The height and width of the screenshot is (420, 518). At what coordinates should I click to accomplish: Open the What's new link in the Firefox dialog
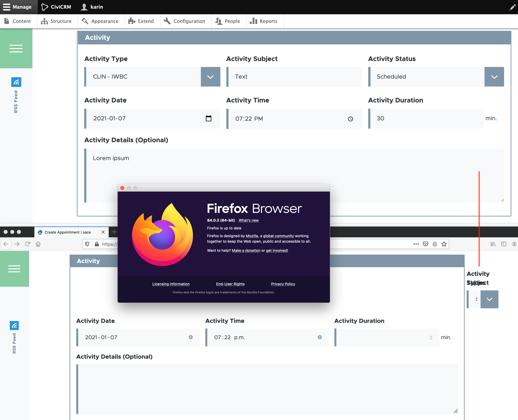pos(249,220)
